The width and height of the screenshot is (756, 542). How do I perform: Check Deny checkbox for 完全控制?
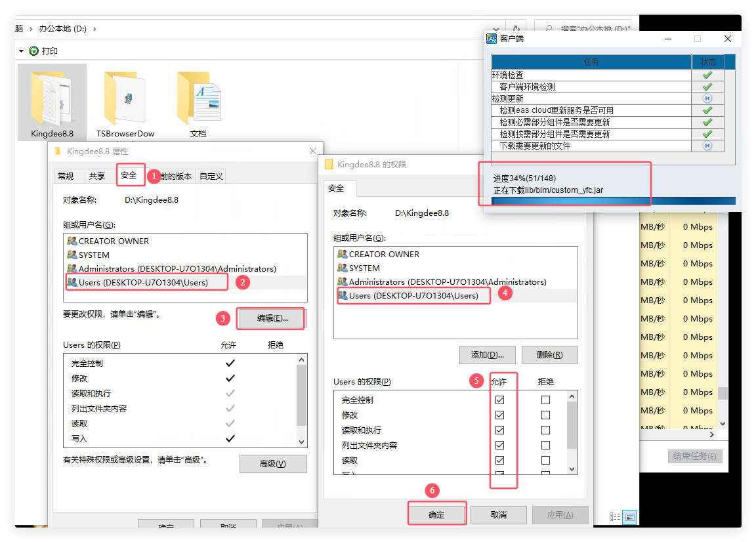(545, 400)
